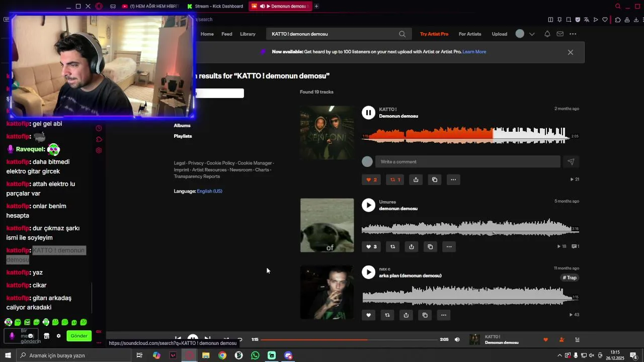Switch to the Stream - Kick Dashboard tab
644x362 pixels.
pos(215,6)
